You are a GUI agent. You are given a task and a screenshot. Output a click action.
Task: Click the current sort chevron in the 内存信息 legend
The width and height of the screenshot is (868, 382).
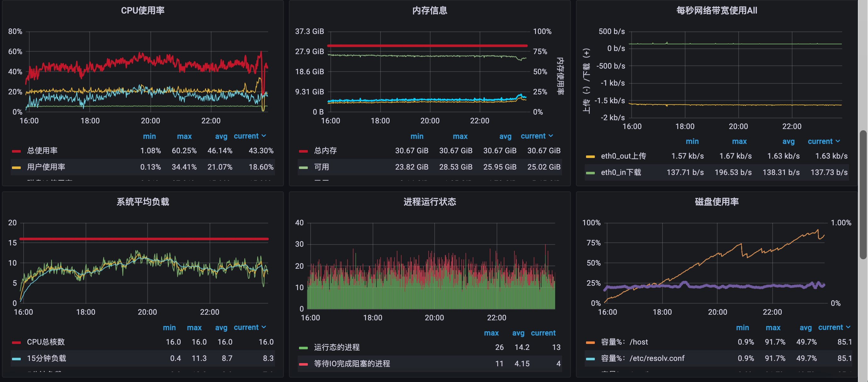550,136
